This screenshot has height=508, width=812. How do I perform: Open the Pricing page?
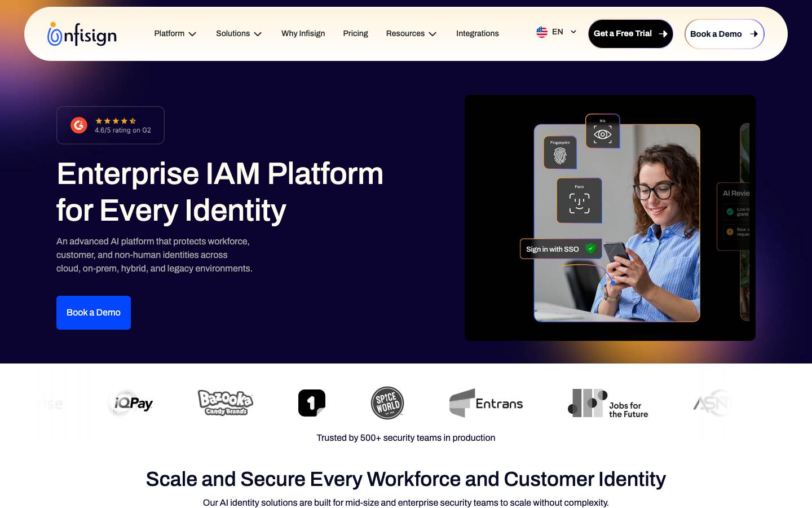[x=355, y=33]
